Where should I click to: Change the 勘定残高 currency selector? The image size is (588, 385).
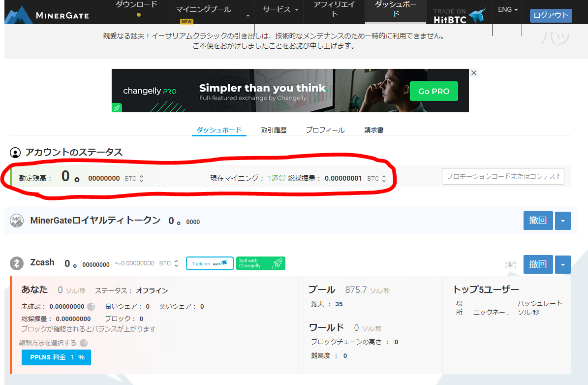coord(141,179)
